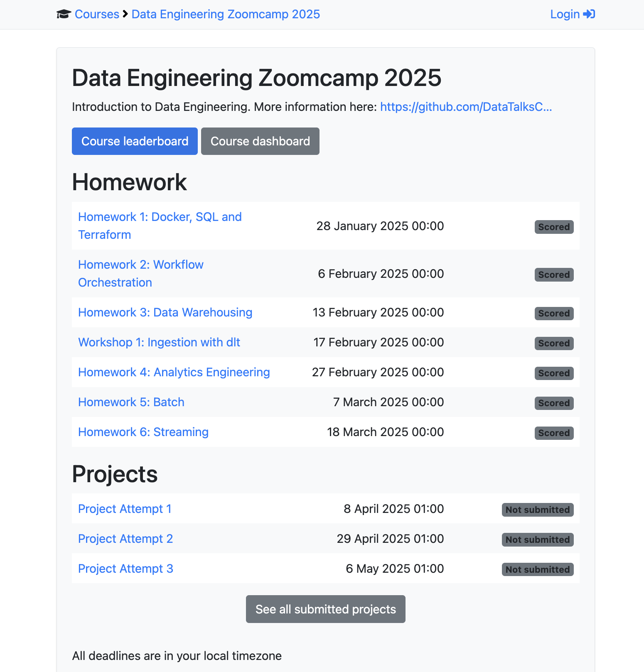Open Homework 2: Workflow Orchestration
Screen dimensions: 644x672
pyautogui.click(x=140, y=273)
